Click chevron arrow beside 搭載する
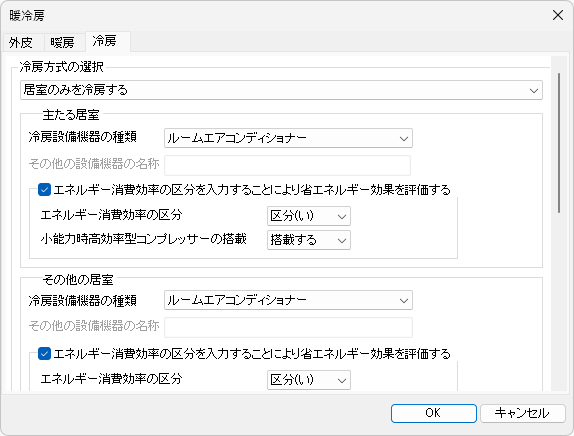This screenshot has height=436, width=574. [x=342, y=241]
